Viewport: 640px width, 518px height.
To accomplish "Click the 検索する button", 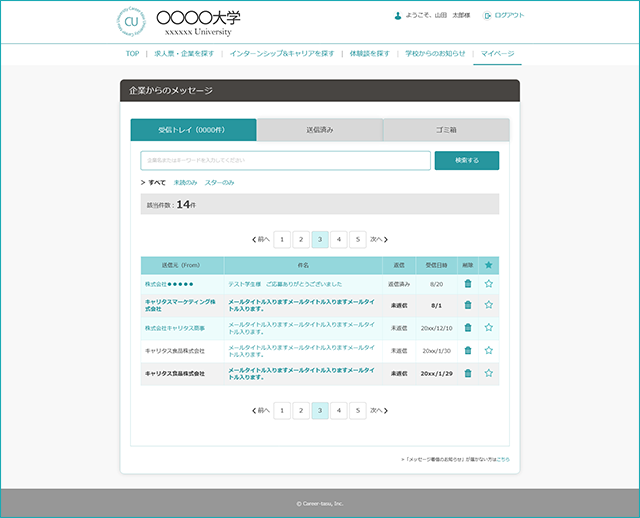I will pos(467,160).
